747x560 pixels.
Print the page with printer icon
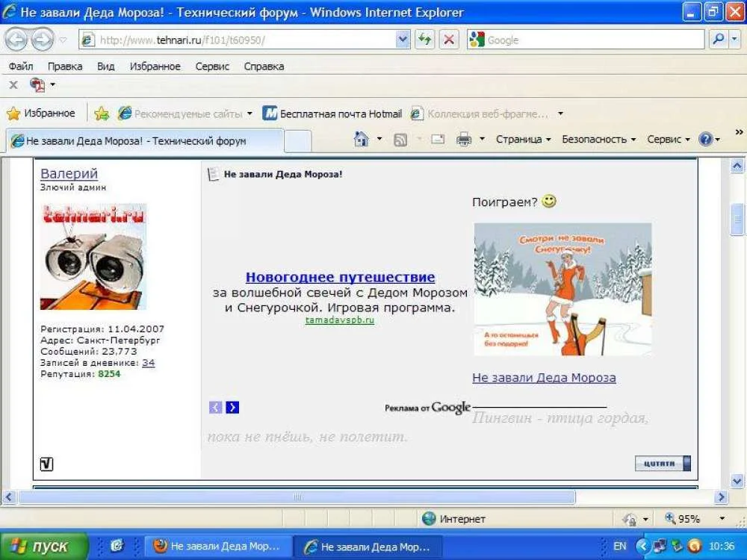click(x=464, y=139)
